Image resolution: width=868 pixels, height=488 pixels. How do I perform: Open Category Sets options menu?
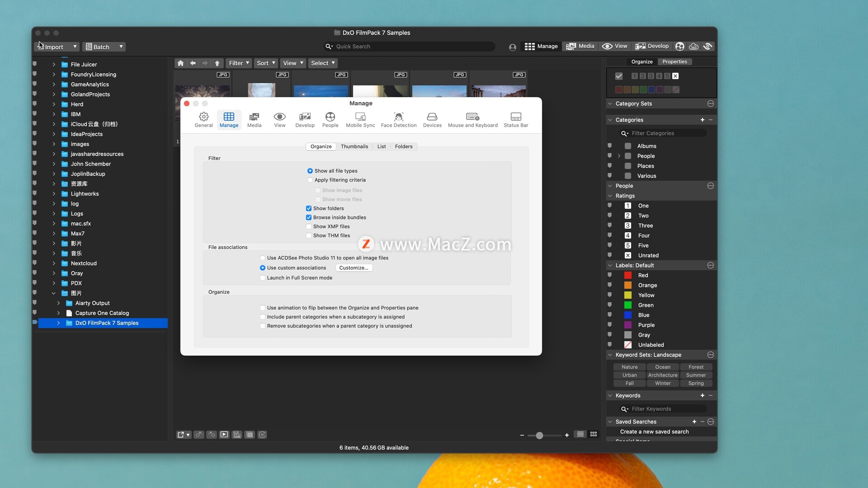pyautogui.click(x=711, y=103)
